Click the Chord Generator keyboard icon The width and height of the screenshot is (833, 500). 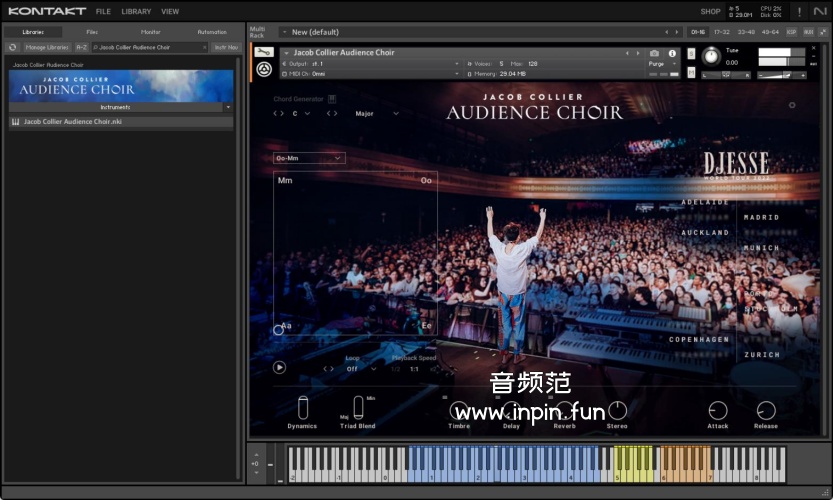click(x=332, y=99)
